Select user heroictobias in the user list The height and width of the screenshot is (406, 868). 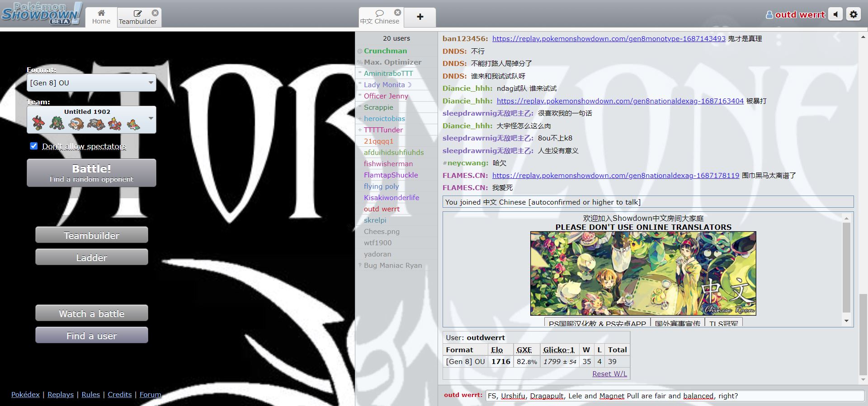pos(396,119)
